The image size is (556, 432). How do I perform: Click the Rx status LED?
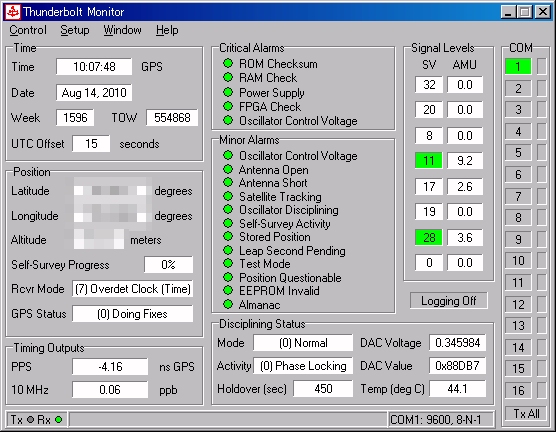59,420
